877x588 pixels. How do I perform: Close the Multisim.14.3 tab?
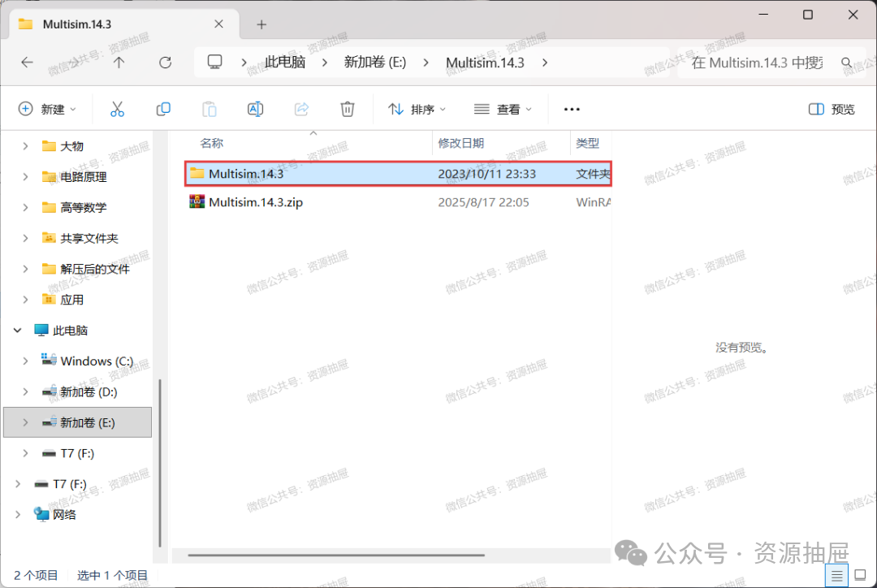click(x=218, y=24)
